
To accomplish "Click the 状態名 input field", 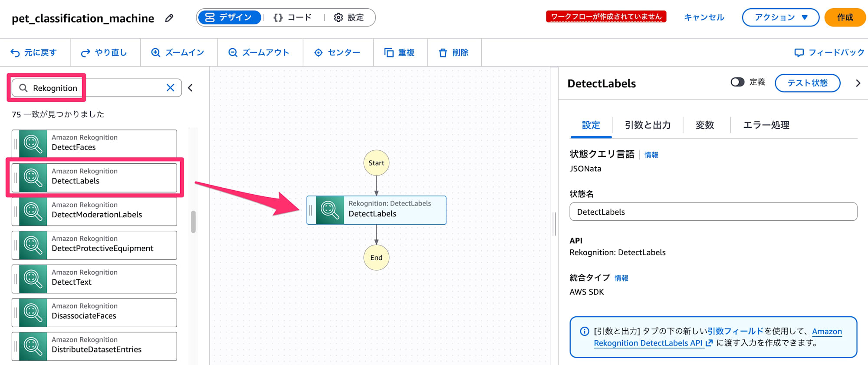I will [x=713, y=212].
